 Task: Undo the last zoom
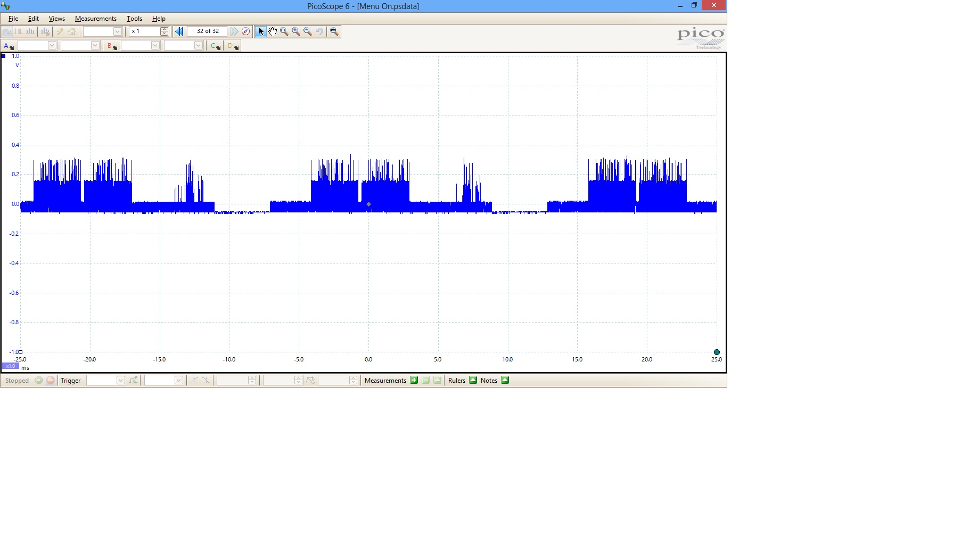[x=319, y=31]
